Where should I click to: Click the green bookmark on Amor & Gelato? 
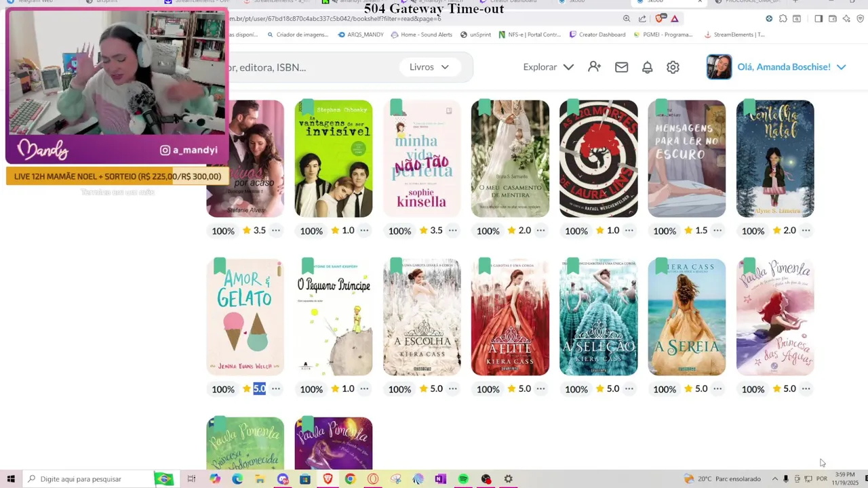pyautogui.click(x=220, y=266)
